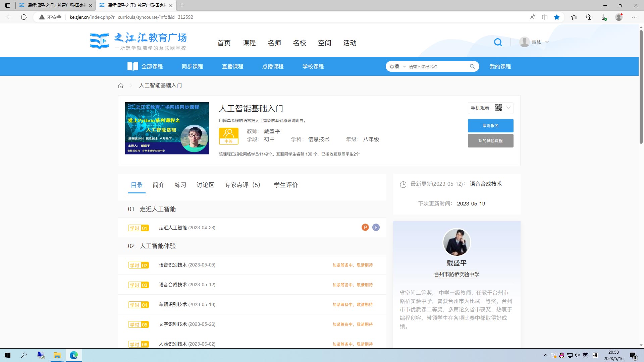This screenshot has height=362, width=644.
Task: Click the course name search input field
Action: 436,66
